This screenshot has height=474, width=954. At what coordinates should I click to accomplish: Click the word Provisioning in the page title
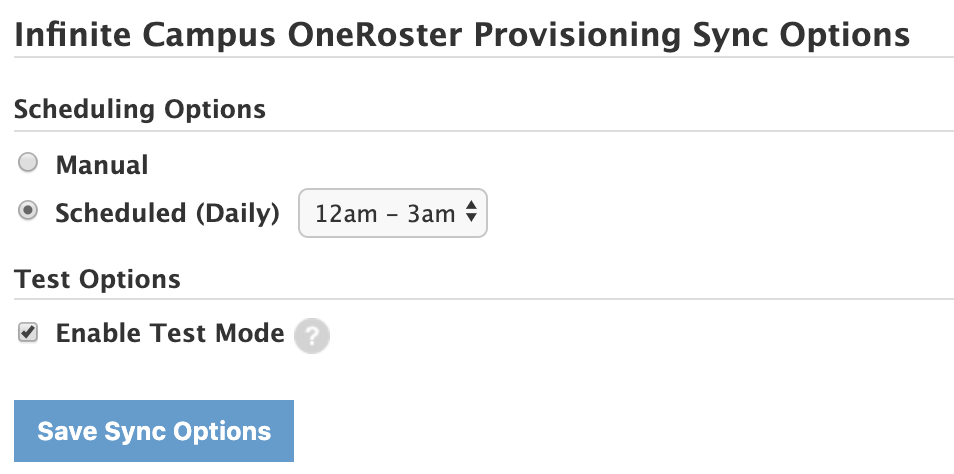click(577, 36)
